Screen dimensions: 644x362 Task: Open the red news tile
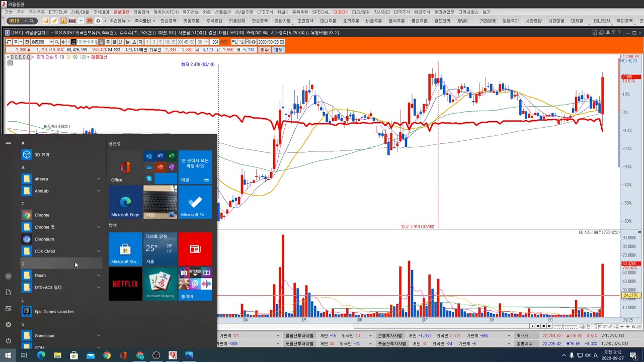pyautogui.click(x=195, y=249)
